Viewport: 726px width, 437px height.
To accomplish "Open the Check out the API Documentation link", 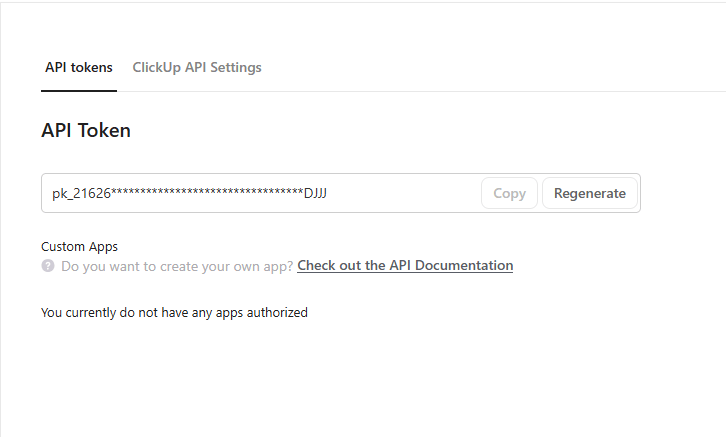I will (x=405, y=266).
